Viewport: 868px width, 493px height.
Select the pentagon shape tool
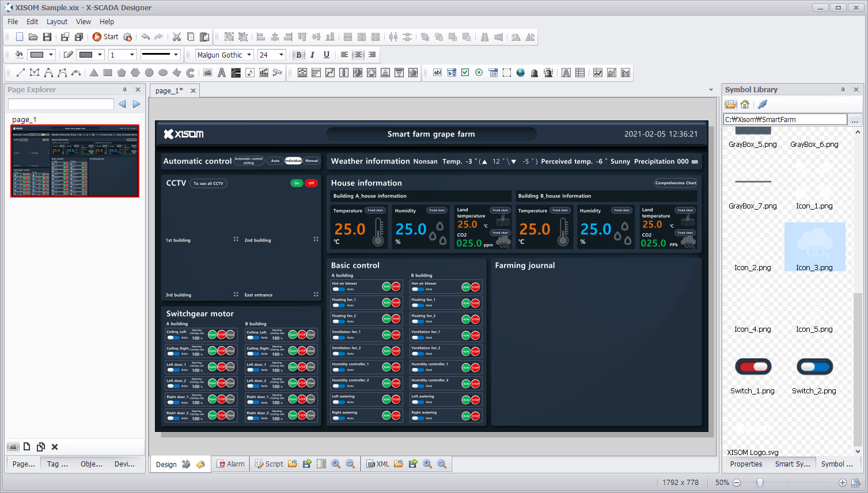(x=122, y=73)
